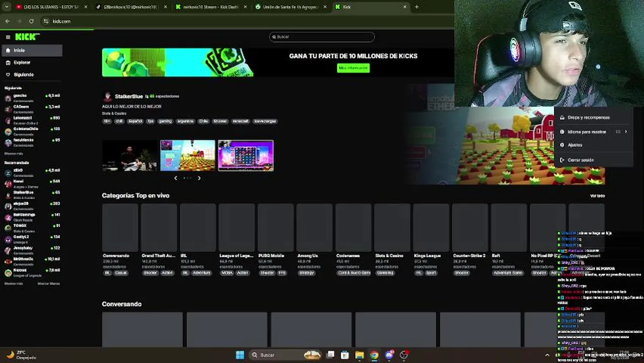This screenshot has width=644, height=363.
Task: Open the League of Legends category card
Action: click(236, 227)
